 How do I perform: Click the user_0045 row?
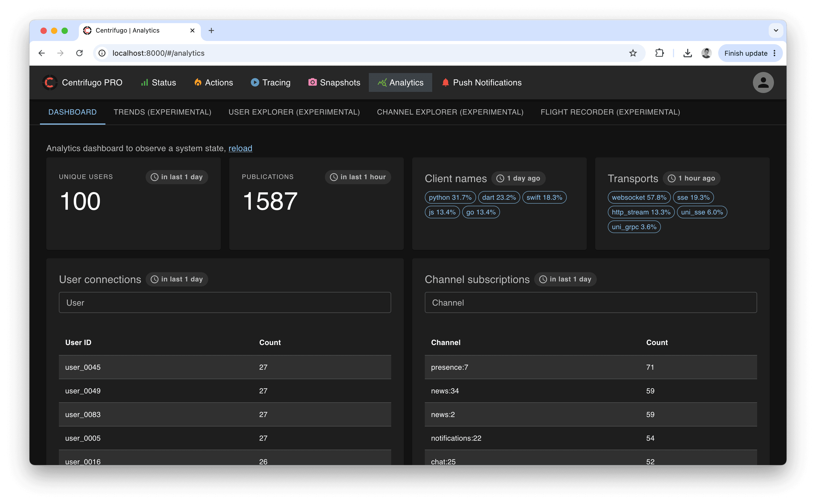(x=225, y=367)
